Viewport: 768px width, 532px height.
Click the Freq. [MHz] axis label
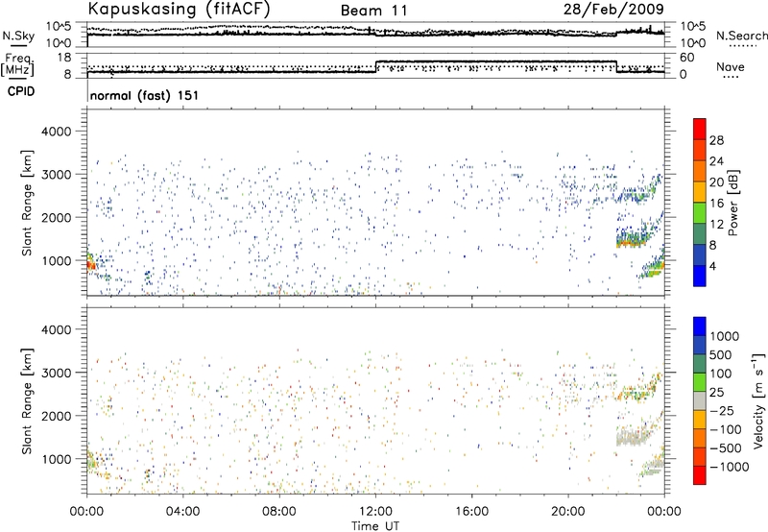pyautogui.click(x=18, y=66)
